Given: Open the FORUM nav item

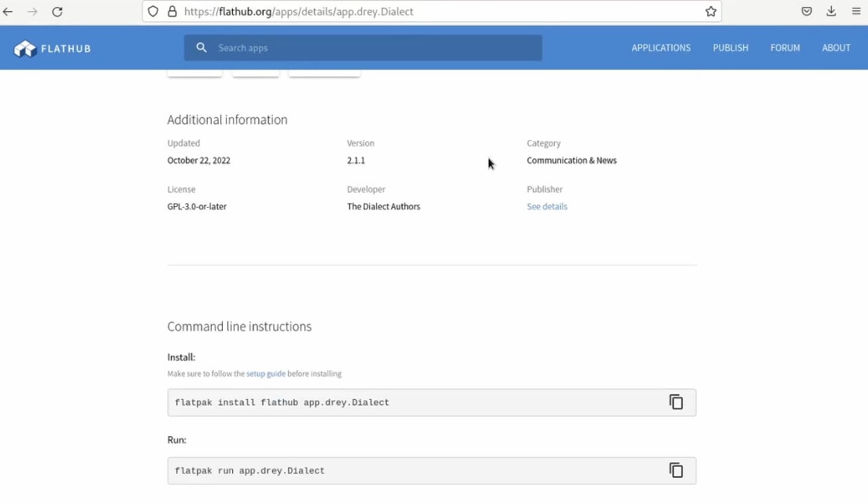Looking at the screenshot, I should [x=785, y=48].
